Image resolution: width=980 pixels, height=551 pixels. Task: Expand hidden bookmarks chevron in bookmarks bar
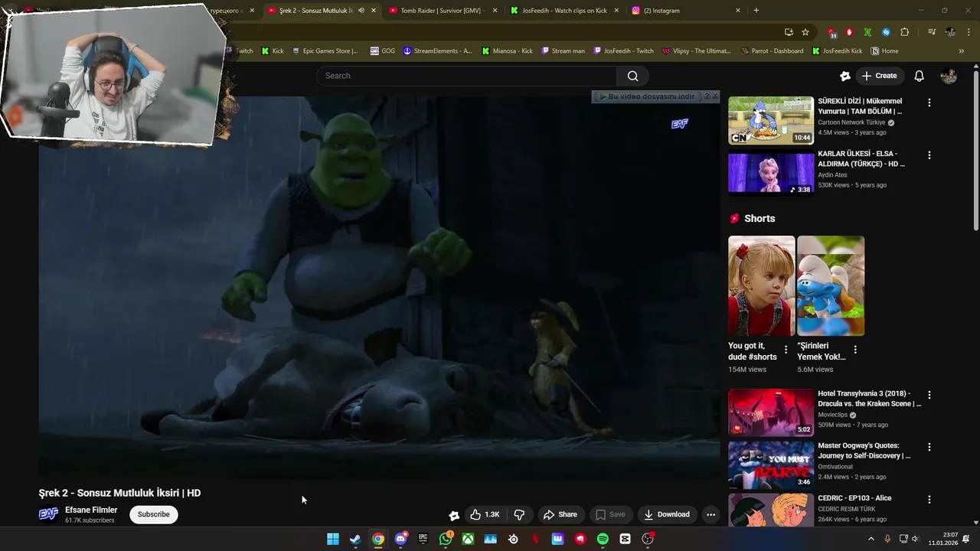[962, 51]
